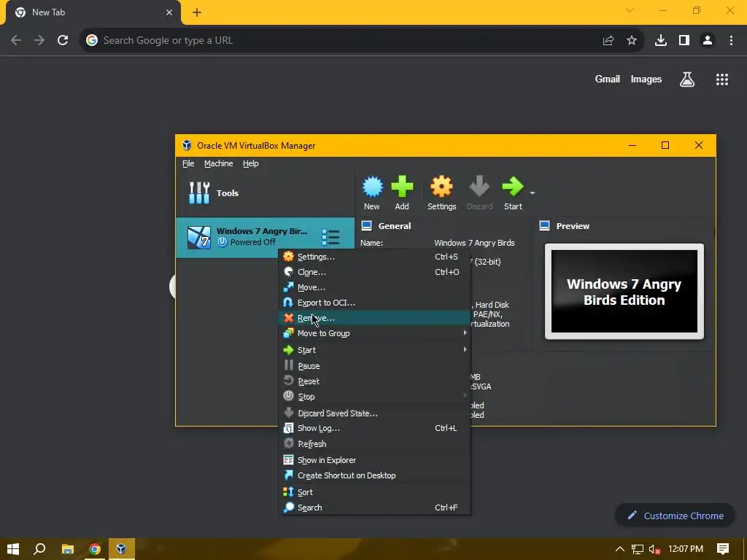Open a new Chrome tab

click(197, 13)
